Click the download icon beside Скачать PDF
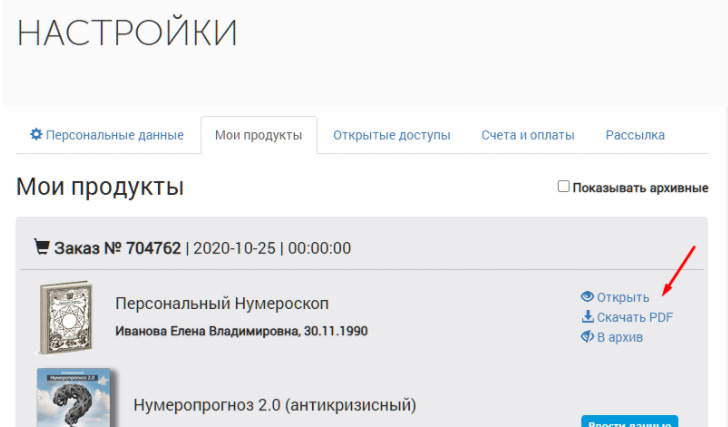The height and width of the screenshot is (427, 728). pos(588,317)
